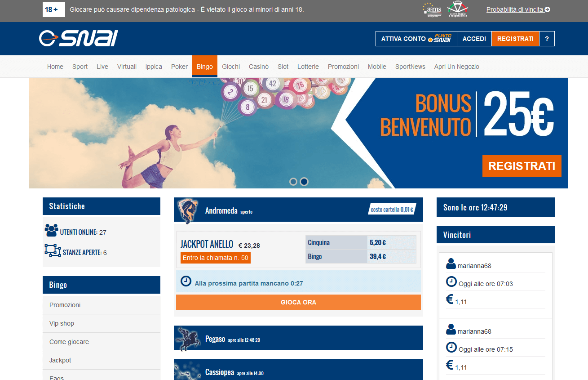Viewport: 588px width, 380px height.
Task: Click the Cinquina prize row
Action: pos(361,242)
